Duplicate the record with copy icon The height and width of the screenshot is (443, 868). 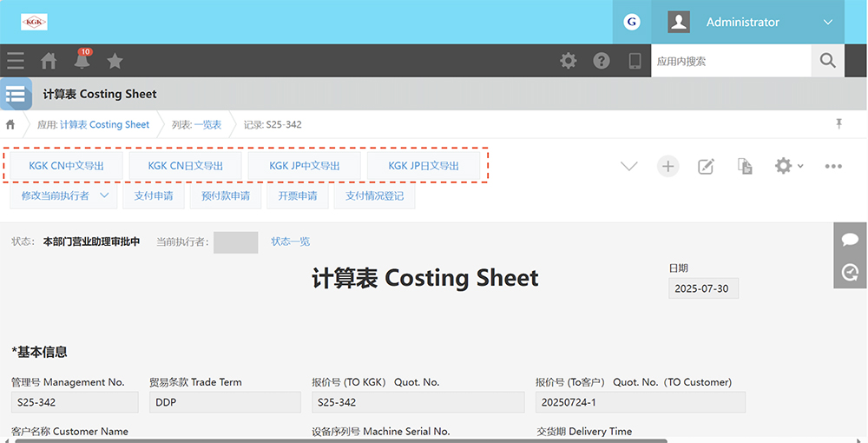pos(745,166)
